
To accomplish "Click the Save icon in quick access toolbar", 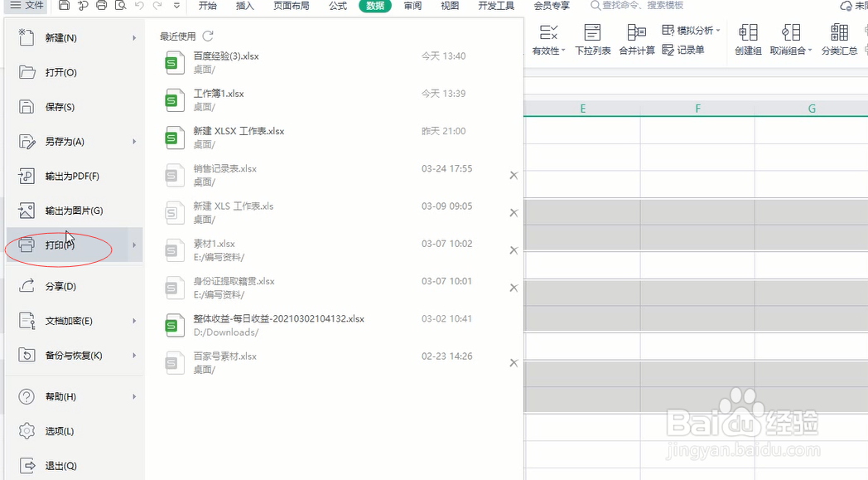I will tap(65, 6).
